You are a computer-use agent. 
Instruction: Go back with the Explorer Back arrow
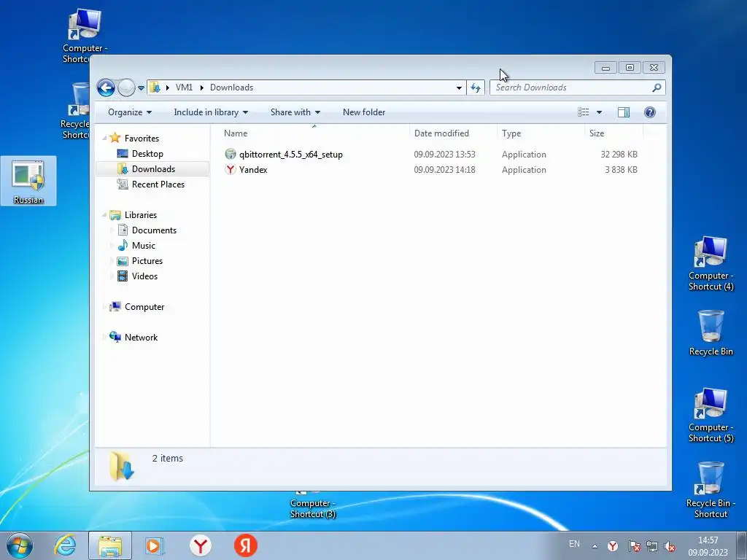coord(106,87)
